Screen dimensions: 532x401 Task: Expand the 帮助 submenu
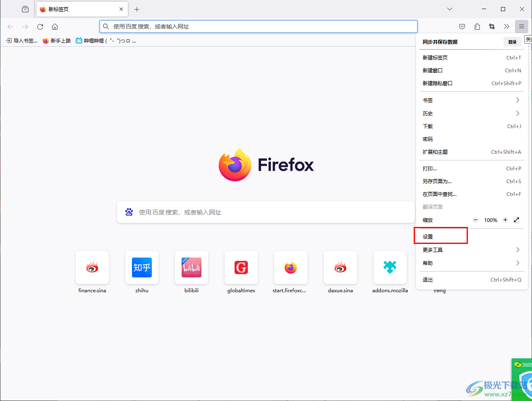[472, 263]
